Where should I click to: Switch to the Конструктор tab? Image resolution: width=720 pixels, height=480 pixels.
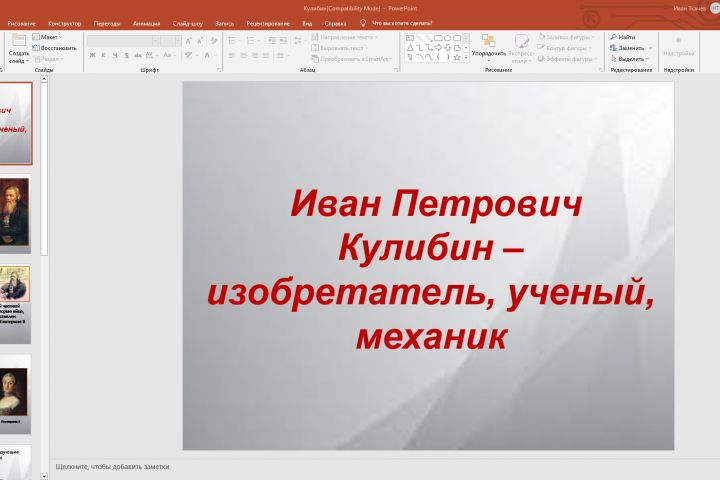pos(64,23)
